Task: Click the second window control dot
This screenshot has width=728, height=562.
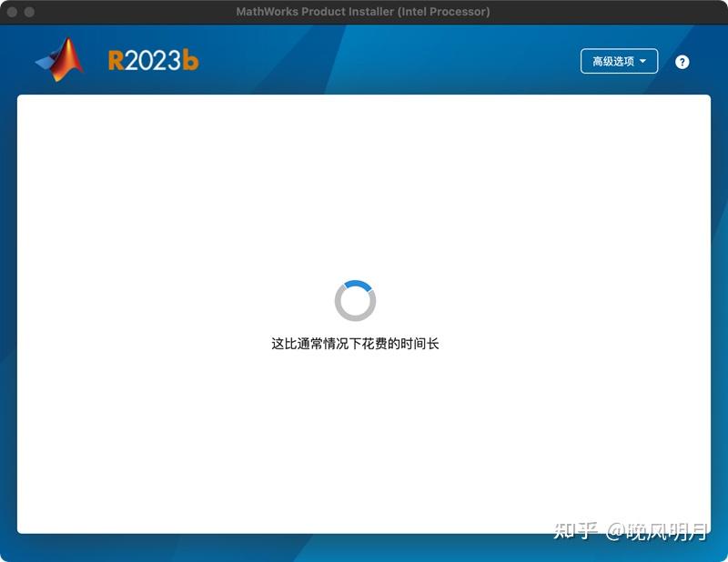Action: pyautogui.click(x=29, y=12)
